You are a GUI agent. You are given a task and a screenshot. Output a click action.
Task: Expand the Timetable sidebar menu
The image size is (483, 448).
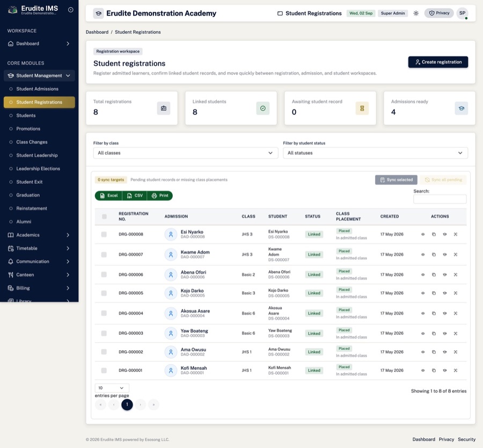(x=39, y=248)
